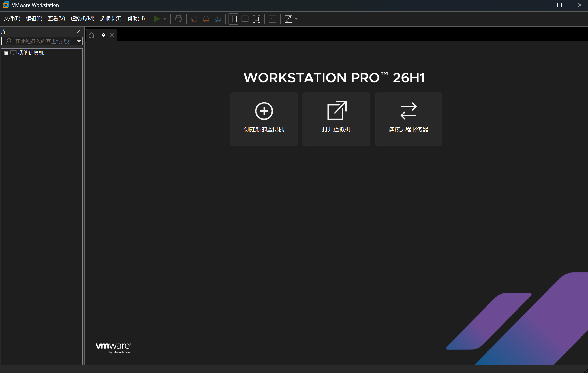Click the VMware Workstation title bar app icon

point(6,5)
